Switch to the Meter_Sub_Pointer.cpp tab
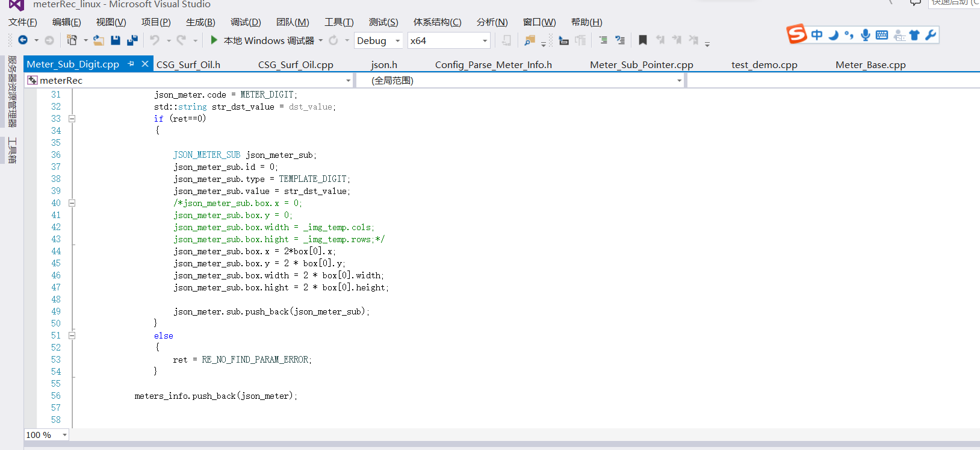 642,64
